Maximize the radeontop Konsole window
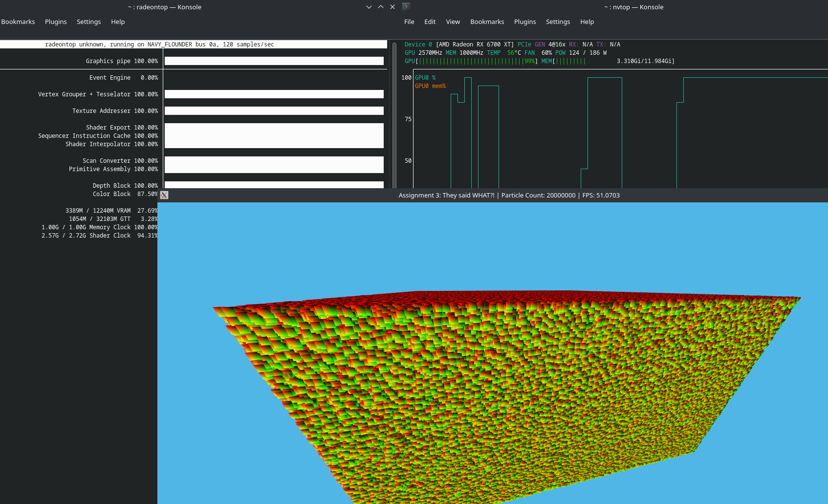 [381, 7]
